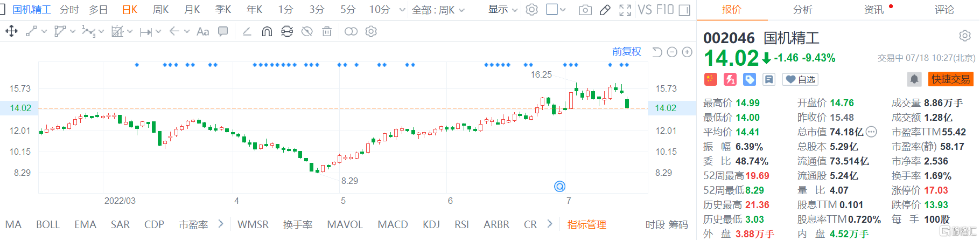Image resolution: width=980 pixels, height=240 pixels.
Task: Expand arrow tool dropdown arrow
Action: (x=187, y=32)
